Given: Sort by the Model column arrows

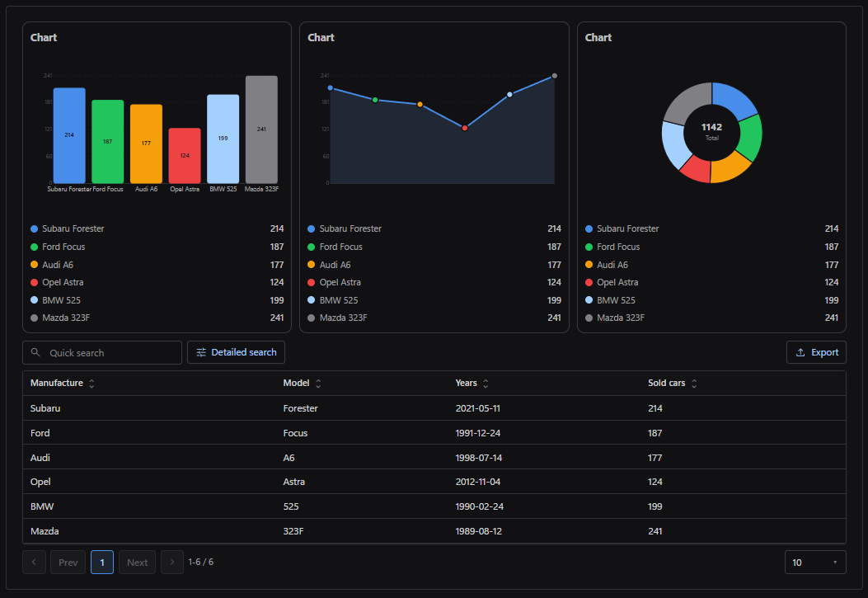Looking at the screenshot, I should [318, 384].
